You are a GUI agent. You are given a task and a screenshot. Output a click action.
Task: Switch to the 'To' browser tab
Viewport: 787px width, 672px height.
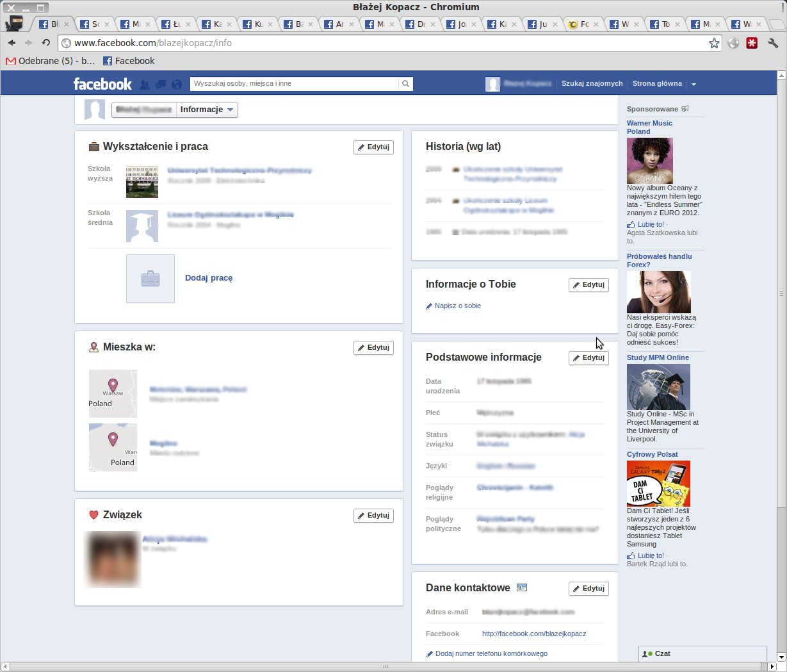[663, 24]
